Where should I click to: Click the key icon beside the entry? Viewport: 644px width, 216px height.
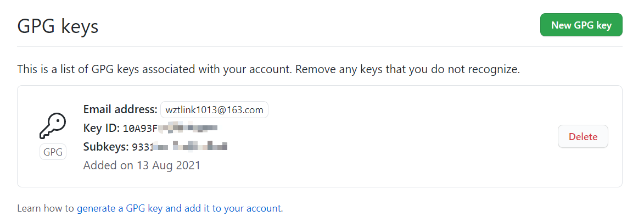coord(53,126)
